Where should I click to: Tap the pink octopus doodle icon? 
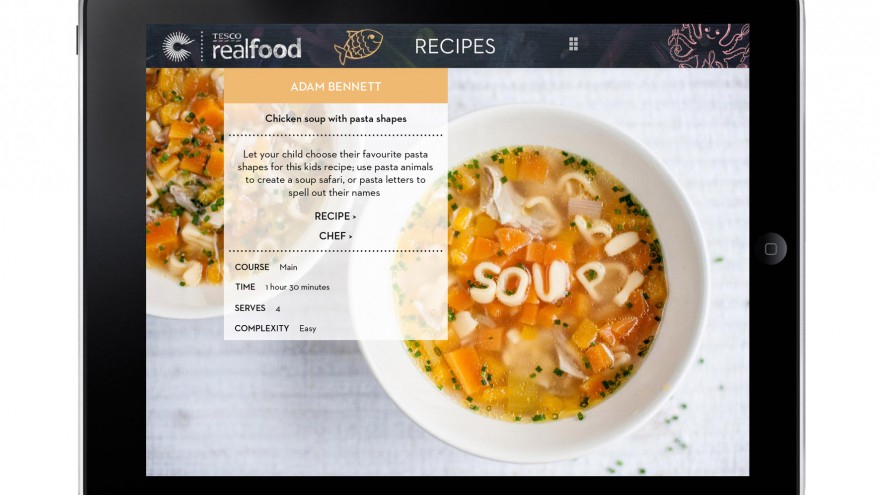708,46
